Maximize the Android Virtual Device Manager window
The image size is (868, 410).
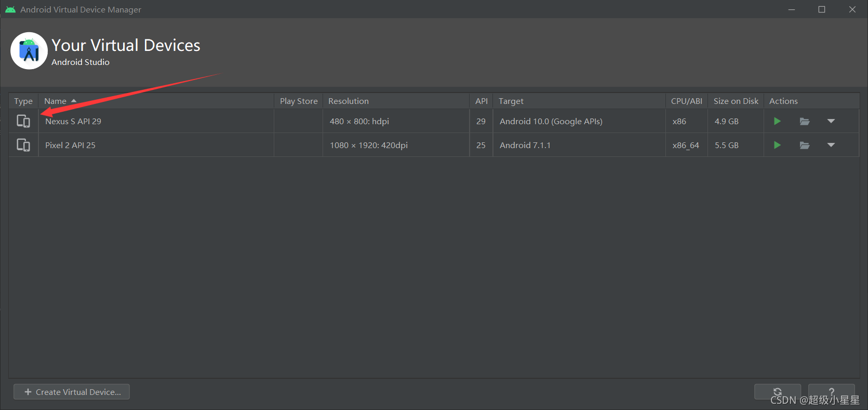pyautogui.click(x=822, y=9)
